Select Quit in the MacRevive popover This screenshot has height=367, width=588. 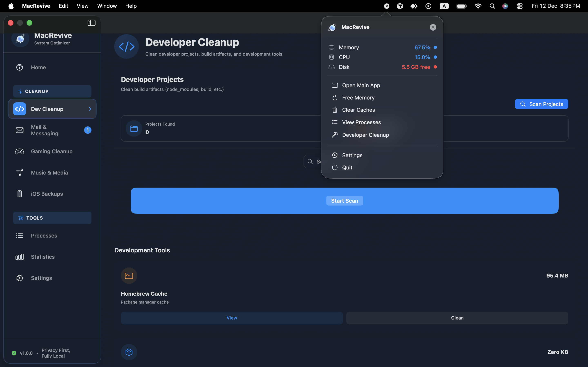347,167
